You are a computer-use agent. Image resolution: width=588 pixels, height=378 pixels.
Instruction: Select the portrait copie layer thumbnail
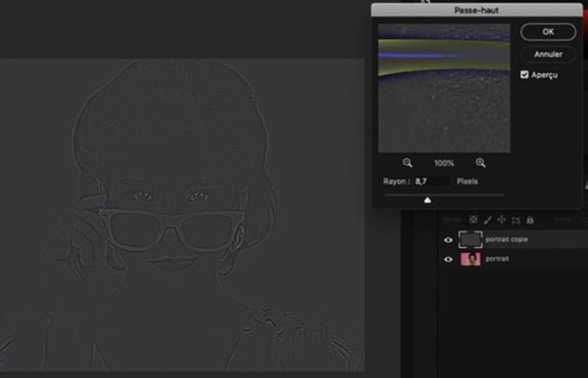pyautogui.click(x=470, y=239)
